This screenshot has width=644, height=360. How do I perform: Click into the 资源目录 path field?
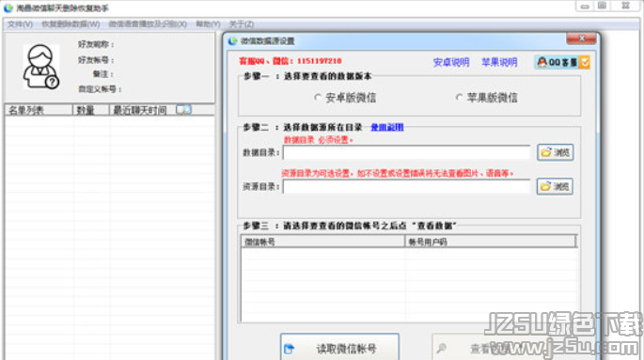pyautogui.click(x=406, y=187)
